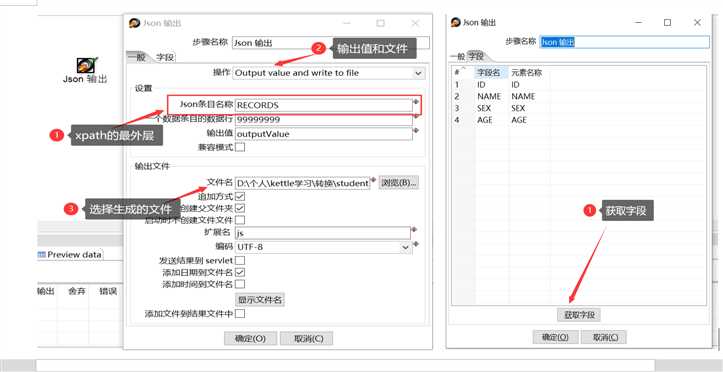Click 浏览(B)... browse button
The height and width of the screenshot is (372, 723).
coord(399,183)
